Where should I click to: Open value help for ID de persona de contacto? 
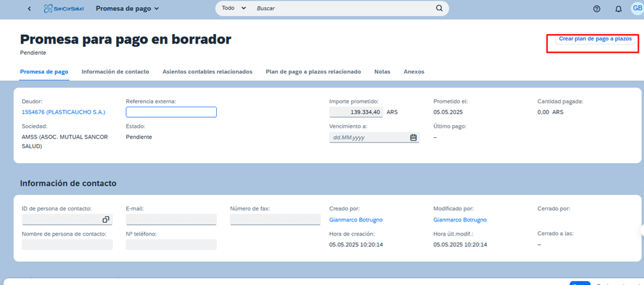point(106,220)
